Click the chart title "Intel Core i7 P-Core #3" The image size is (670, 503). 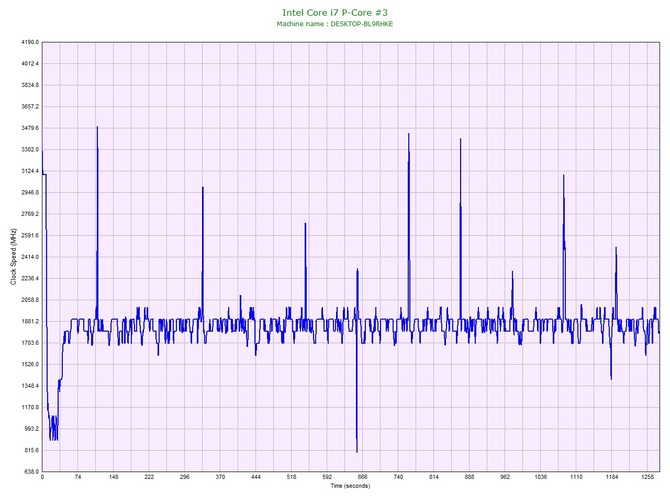coord(335,12)
